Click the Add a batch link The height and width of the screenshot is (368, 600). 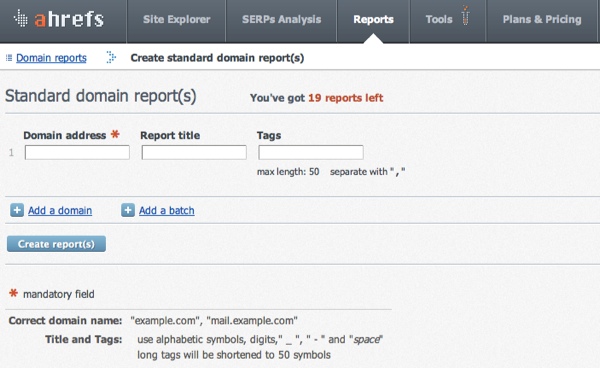(167, 210)
